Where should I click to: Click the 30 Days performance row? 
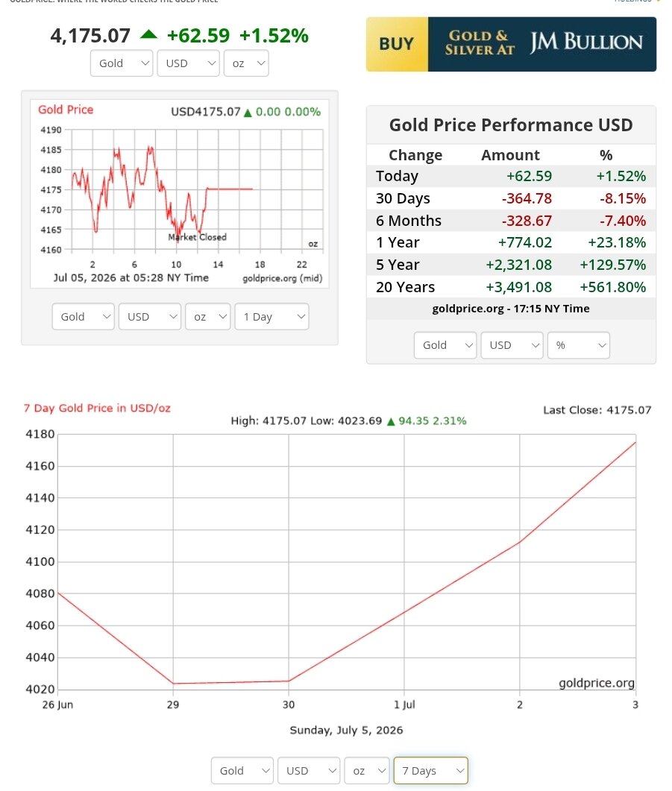[x=511, y=198]
